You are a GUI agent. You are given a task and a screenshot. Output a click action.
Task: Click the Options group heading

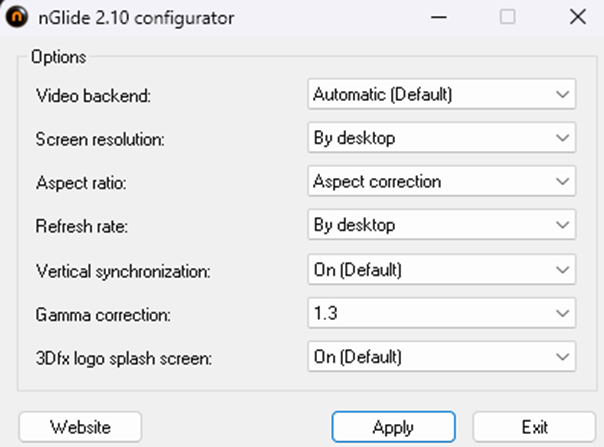click(58, 57)
